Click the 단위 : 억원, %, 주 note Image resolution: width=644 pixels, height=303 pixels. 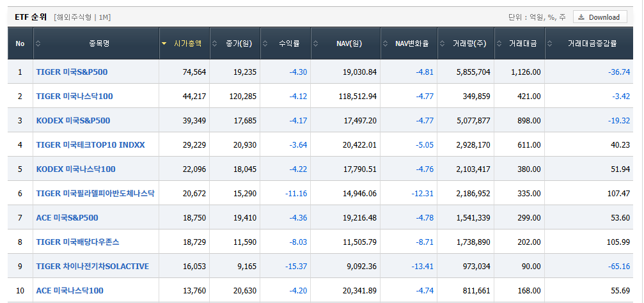537,17
